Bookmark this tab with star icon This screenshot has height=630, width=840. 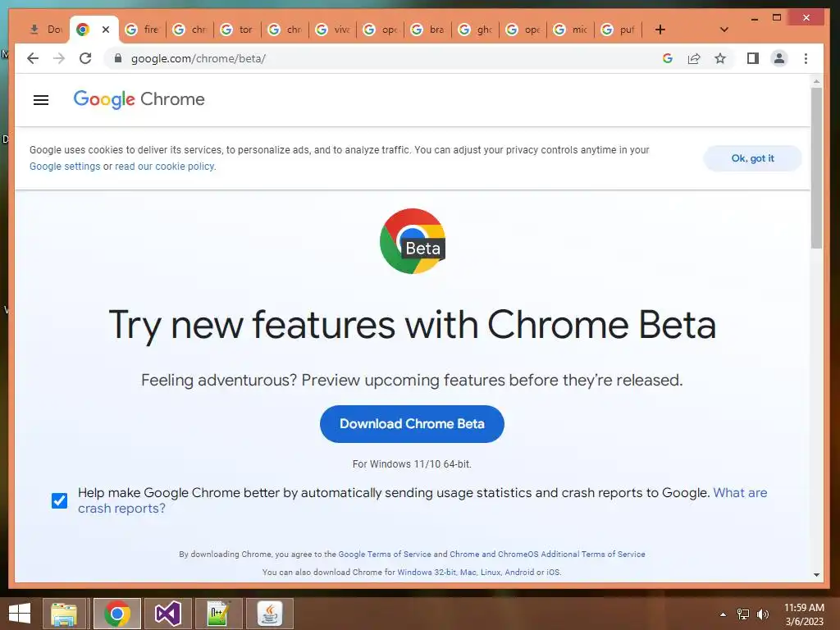(x=720, y=58)
